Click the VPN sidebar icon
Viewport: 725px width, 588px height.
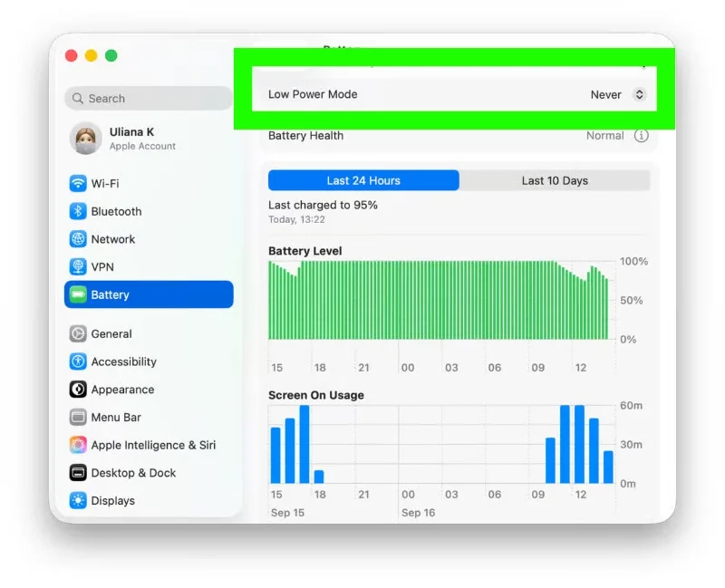[x=78, y=267]
